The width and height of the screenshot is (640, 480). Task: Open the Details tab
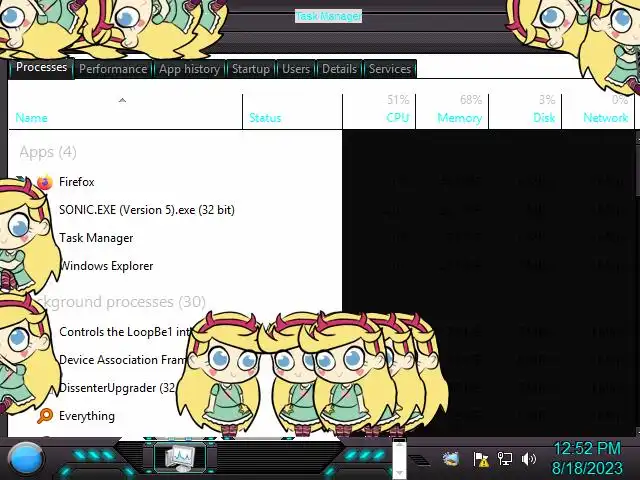pyautogui.click(x=339, y=69)
